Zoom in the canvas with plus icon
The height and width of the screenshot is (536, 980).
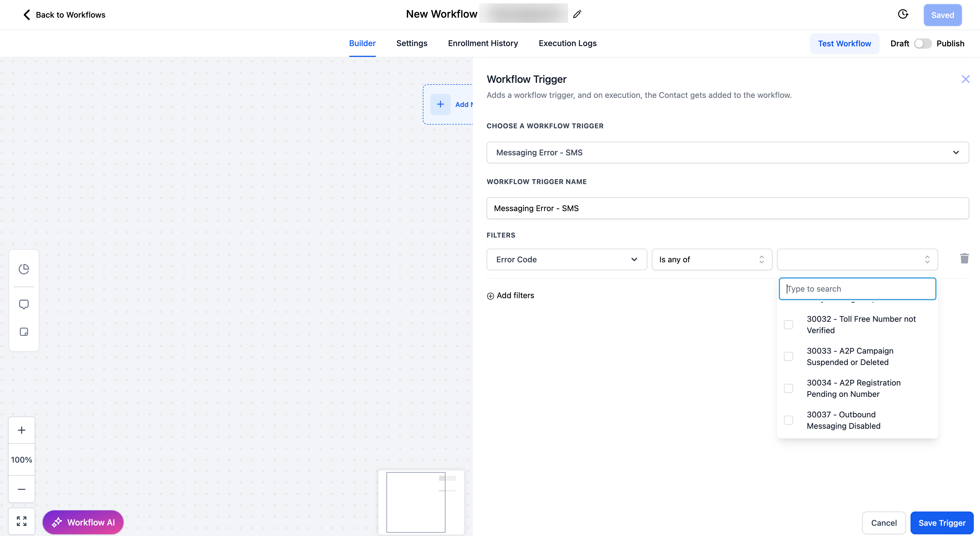[x=22, y=430]
